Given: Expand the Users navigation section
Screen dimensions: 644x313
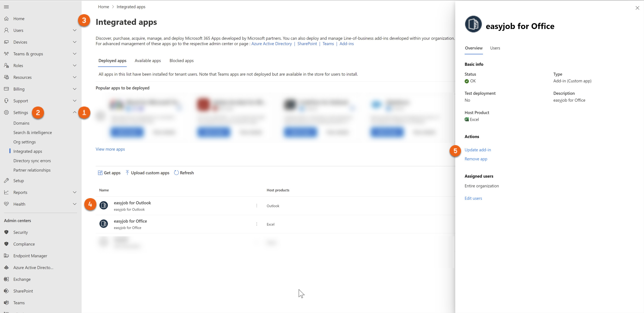Looking at the screenshot, I should 75,30.
